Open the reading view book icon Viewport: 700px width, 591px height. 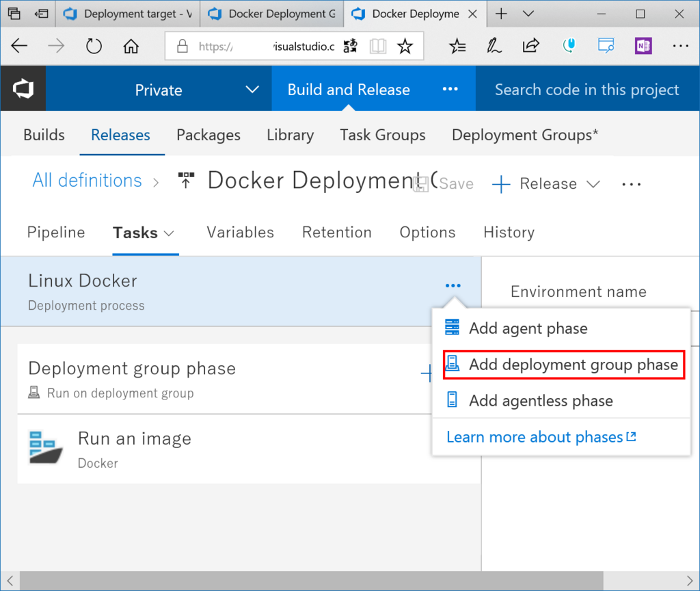tap(378, 47)
